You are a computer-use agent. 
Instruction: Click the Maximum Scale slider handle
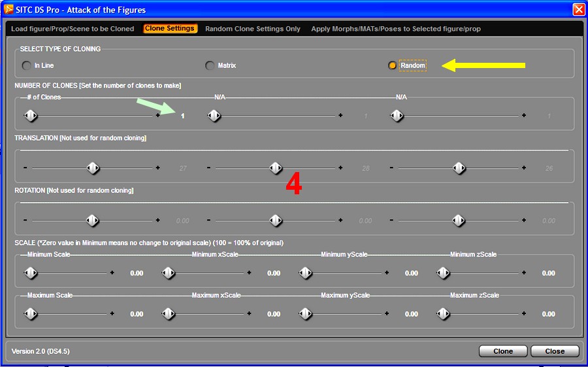(31, 313)
